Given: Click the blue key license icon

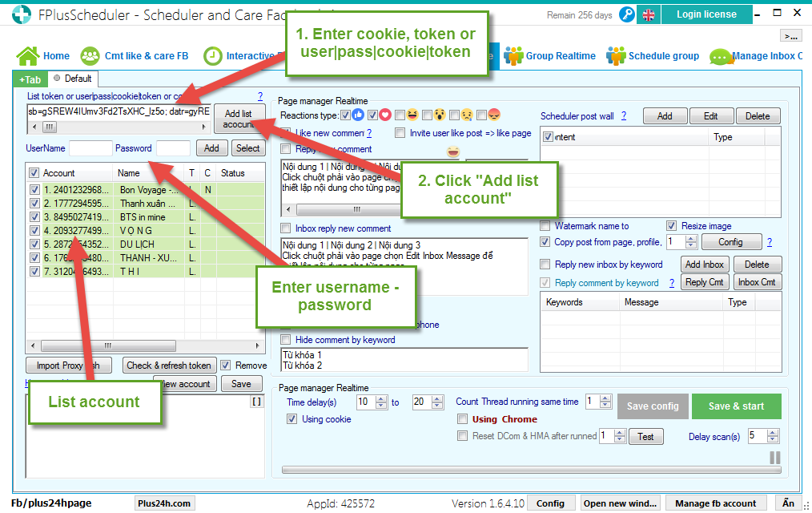Looking at the screenshot, I should 626,14.
